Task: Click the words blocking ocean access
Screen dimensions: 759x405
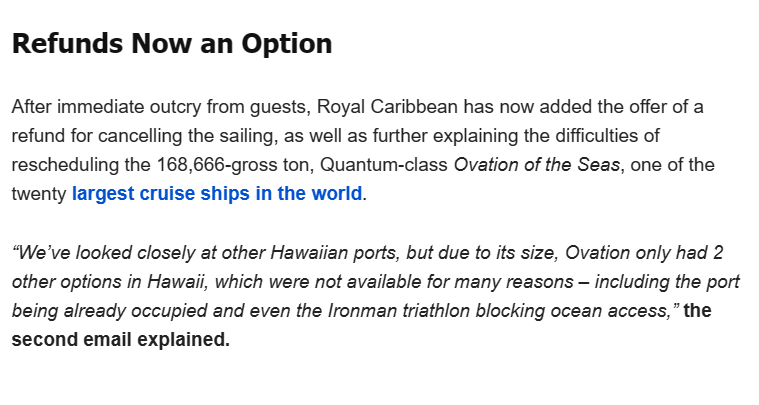Action: pos(577,311)
